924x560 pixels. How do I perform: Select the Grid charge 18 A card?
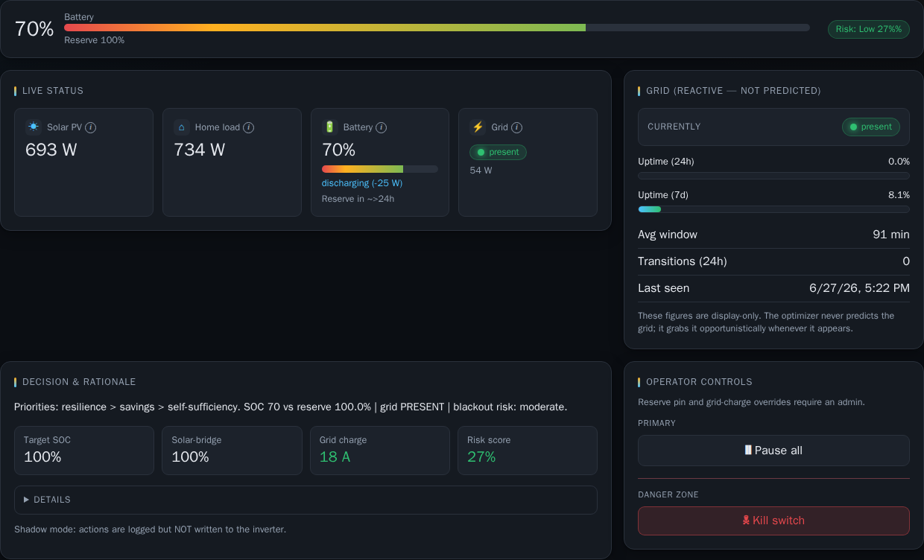point(380,451)
